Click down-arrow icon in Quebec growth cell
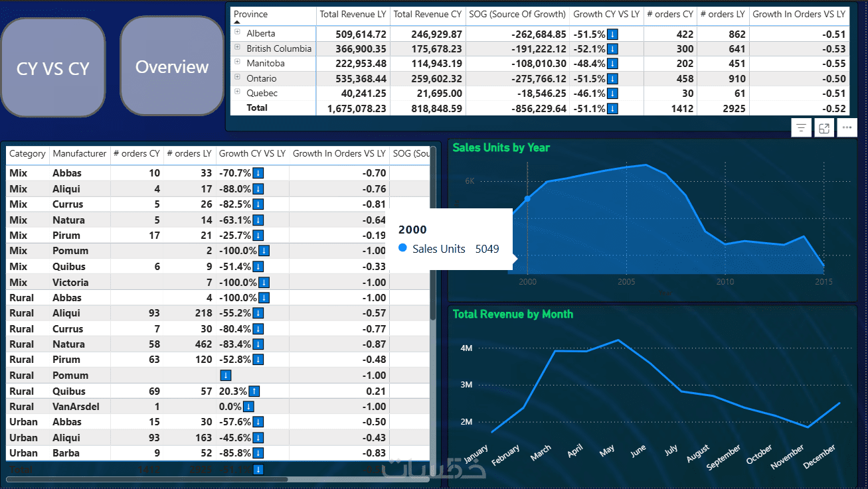This screenshot has height=489, width=868. point(612,94)
